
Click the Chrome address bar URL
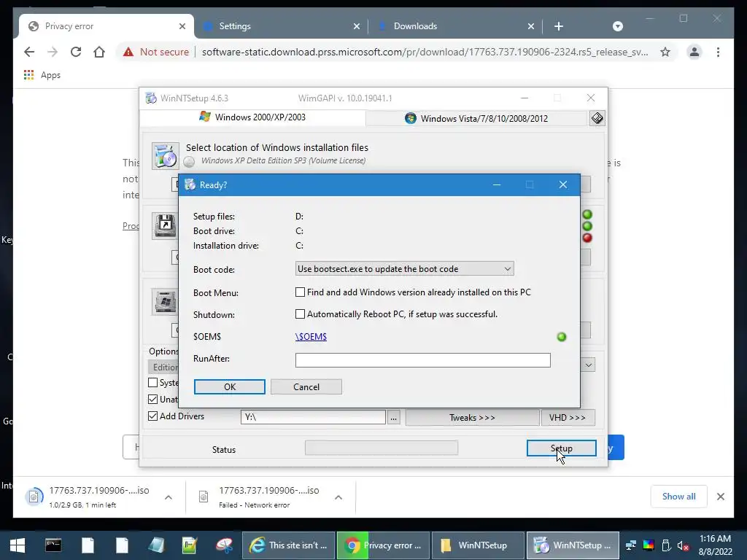click(x=425, y=52)
